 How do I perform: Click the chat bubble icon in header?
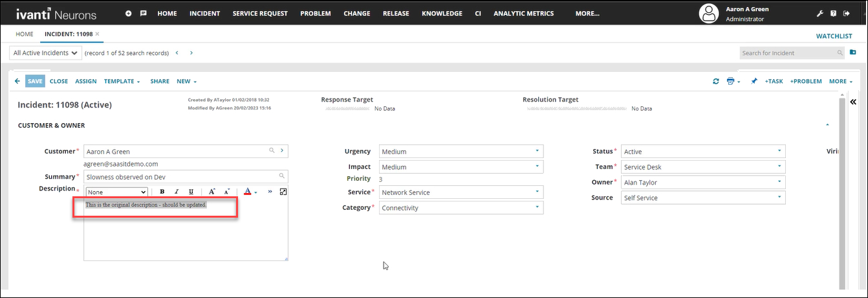(143, 14)
